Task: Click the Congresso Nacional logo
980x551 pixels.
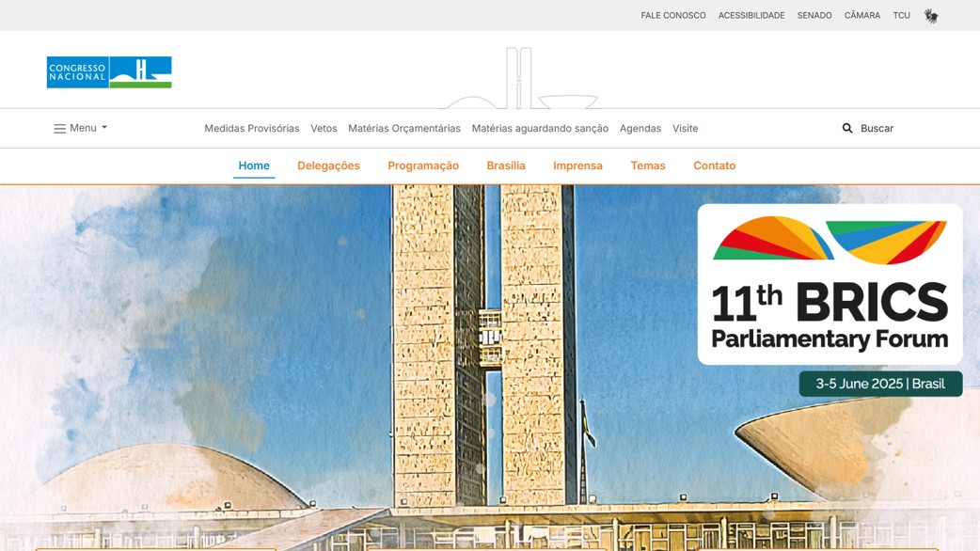Action: pyautogui.click(x=109, y=72)
